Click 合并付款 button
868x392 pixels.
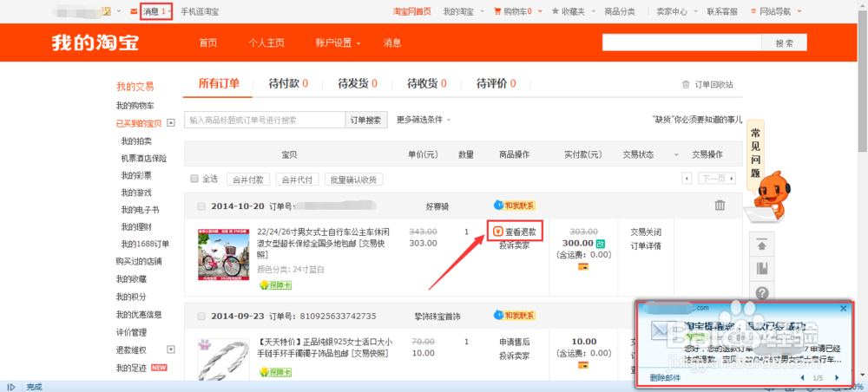tap(248, 180)
